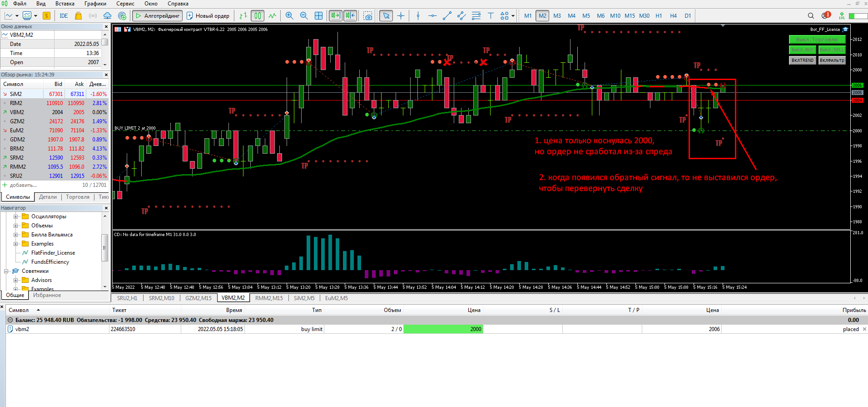Collapse the Советники tree node
Image resolution: width=868 pixels, height=407 pixels.
[6, 271]
